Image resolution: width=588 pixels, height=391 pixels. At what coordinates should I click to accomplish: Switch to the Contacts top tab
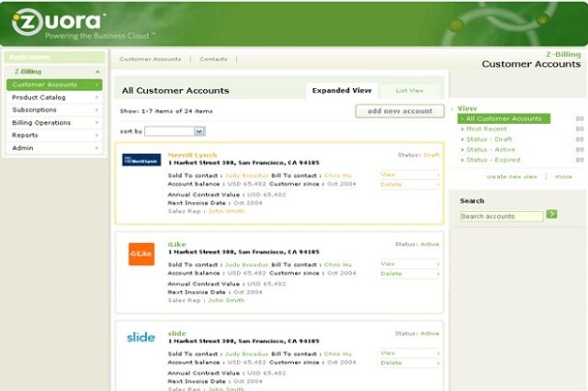point(213,59)
